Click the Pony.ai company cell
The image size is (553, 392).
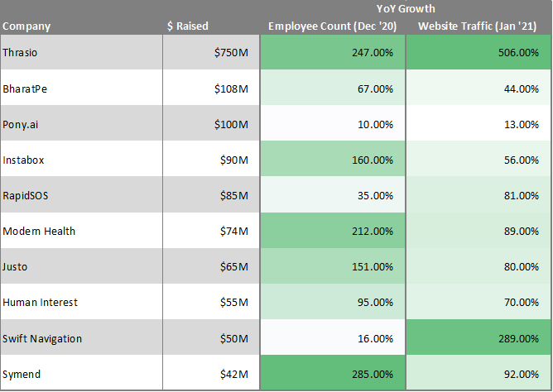click(81, 123)
